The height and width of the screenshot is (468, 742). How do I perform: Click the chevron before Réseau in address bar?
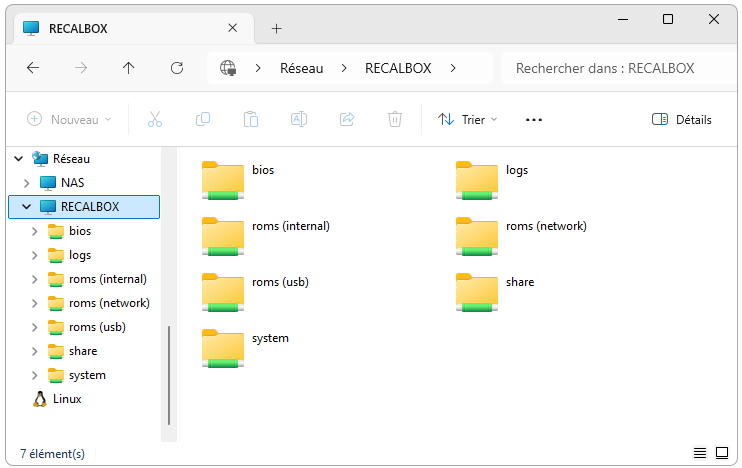click(258, 68)
